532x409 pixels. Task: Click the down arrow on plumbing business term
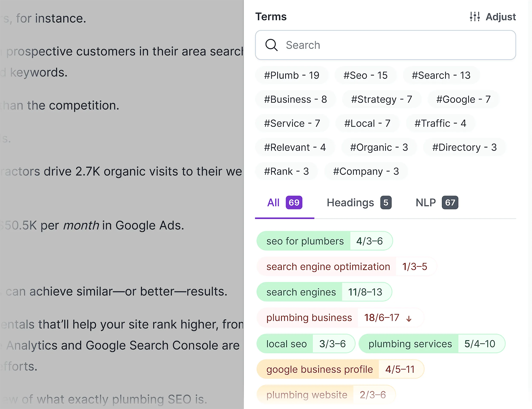point(409,318)
